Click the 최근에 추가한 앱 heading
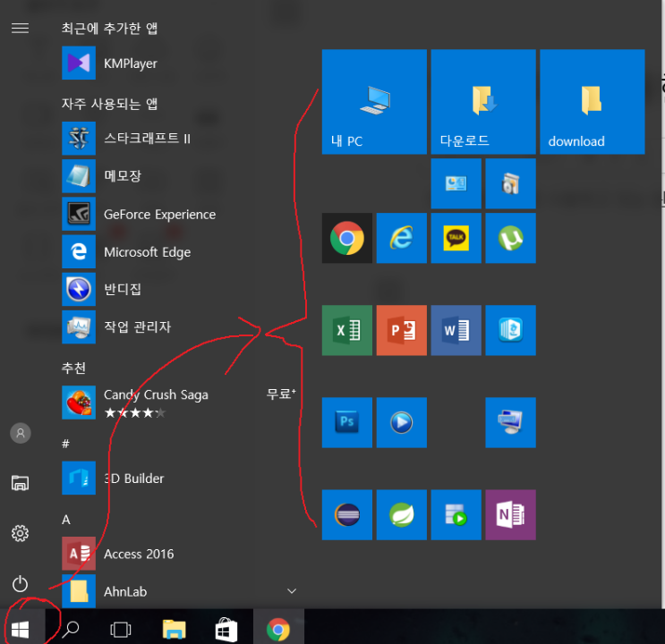Screen dimensions: 665x644 click(109, 29)
